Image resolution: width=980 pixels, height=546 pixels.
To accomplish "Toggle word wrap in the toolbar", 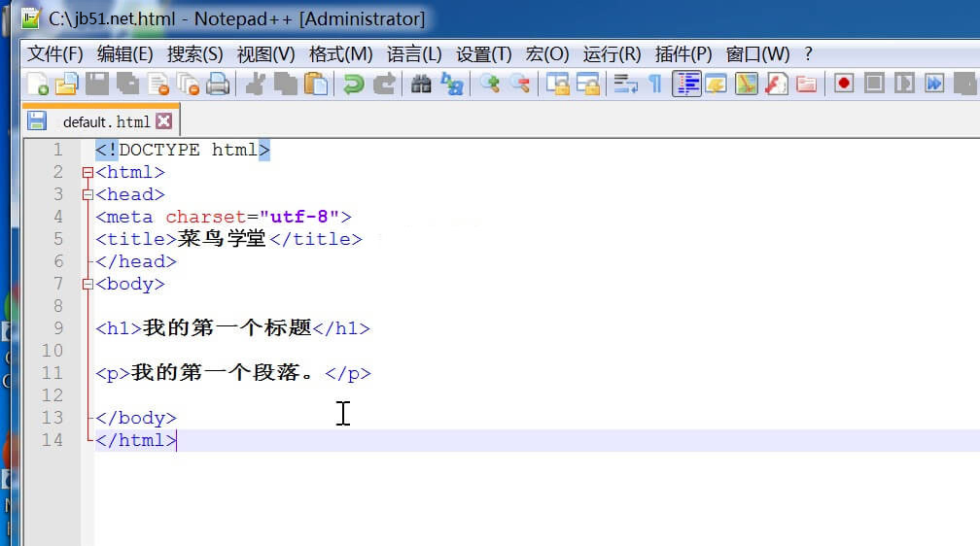I will (x=625, y=85).
